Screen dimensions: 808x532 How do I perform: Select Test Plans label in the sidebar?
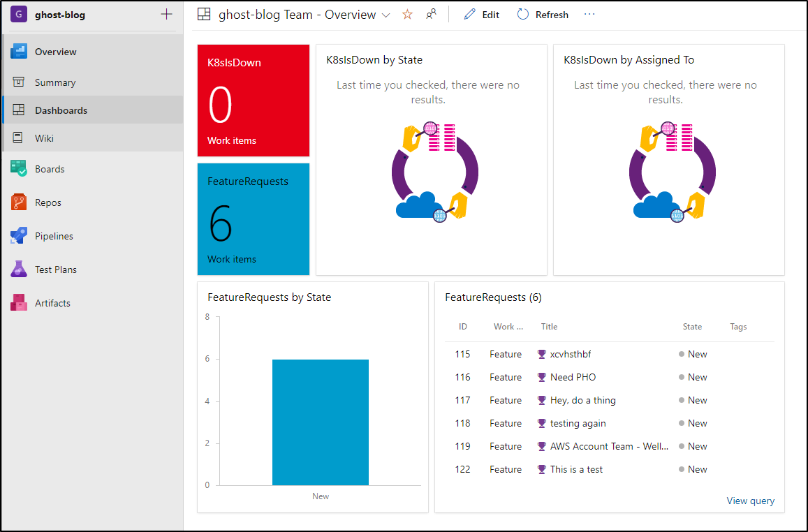point(56,269)
